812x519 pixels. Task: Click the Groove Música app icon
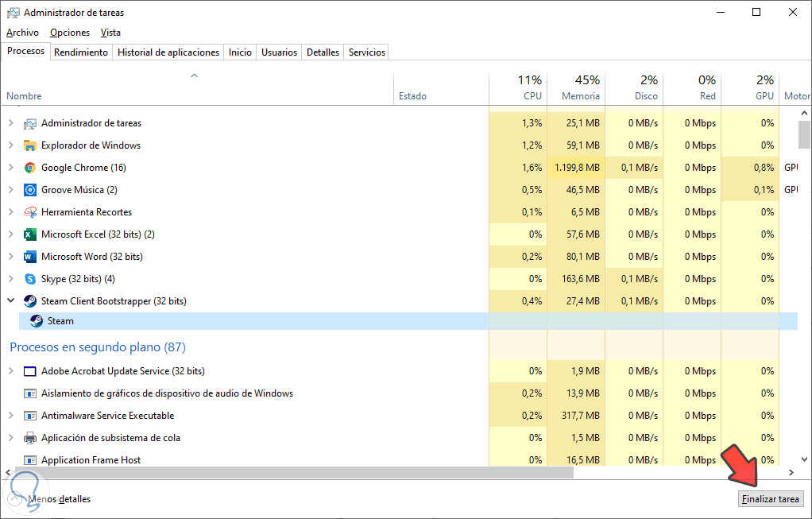(x=30, y=190)
